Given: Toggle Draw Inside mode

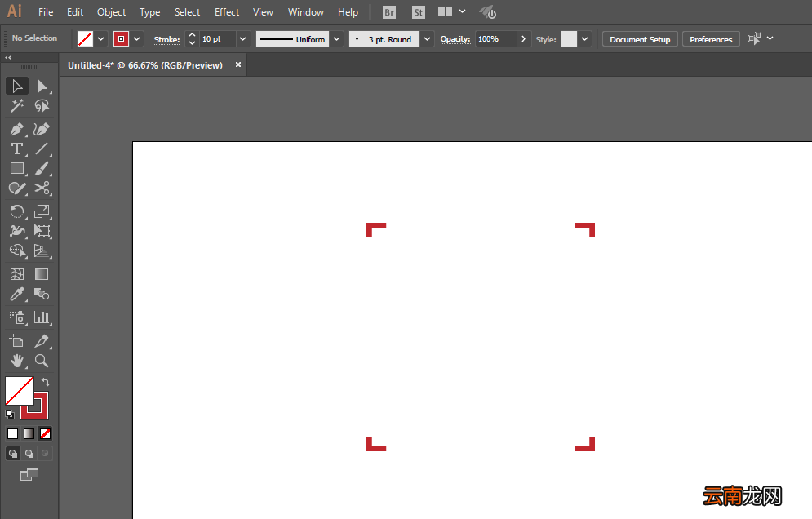Looking at the screenshot, I should [45, 454].
